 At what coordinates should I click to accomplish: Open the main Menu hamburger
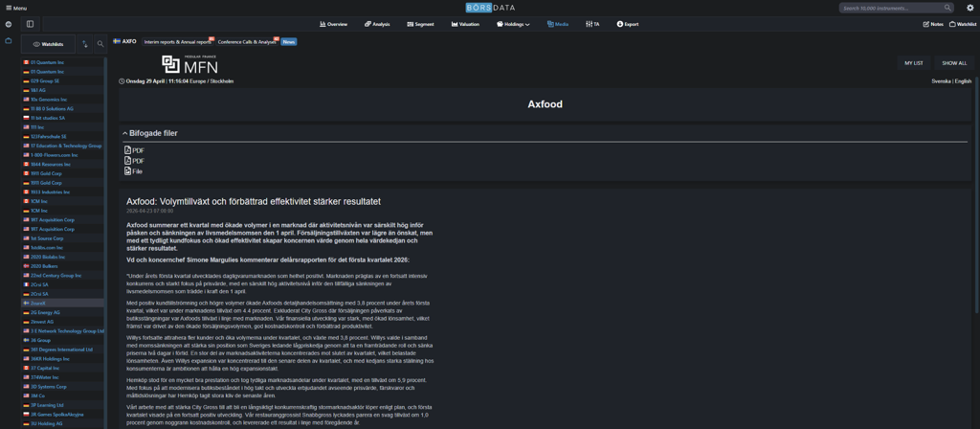pyautogui.click(x=16, y=8)
